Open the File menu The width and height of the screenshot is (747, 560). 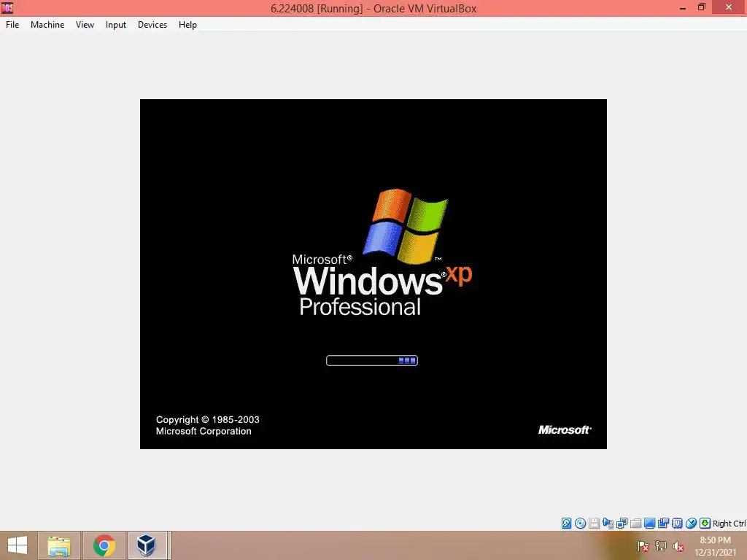(12, 25)
